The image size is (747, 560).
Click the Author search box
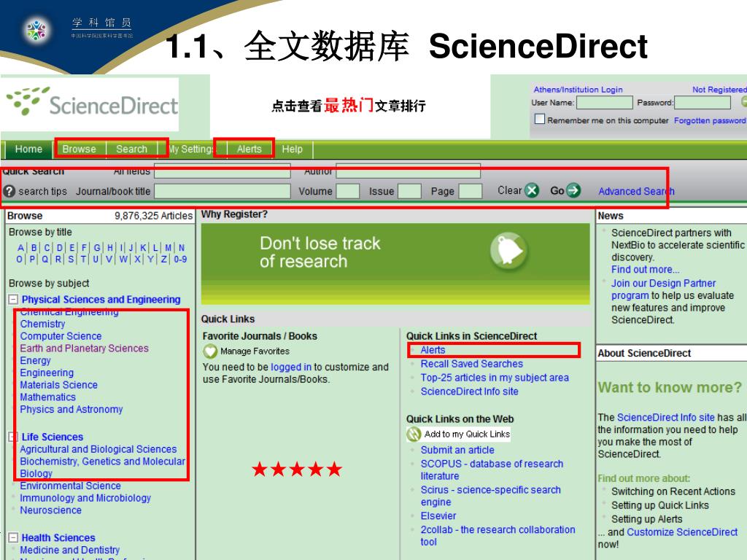(x=409, y=171)
